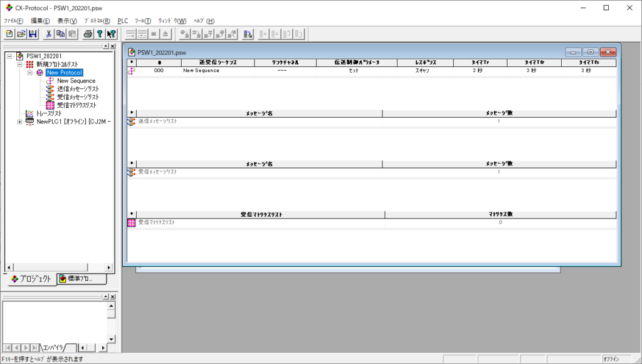Expand the NewPLC1 tree node
The image size is (642, 364).
[19, 122]
